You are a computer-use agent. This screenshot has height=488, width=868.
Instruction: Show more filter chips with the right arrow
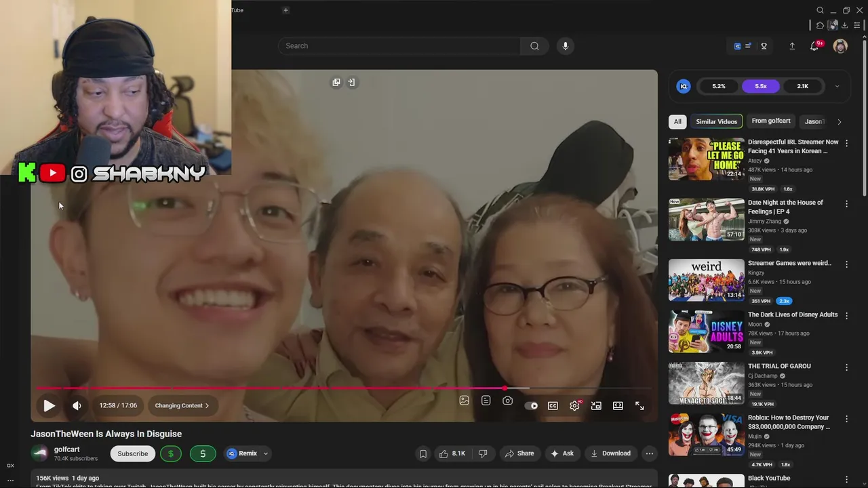840,122
